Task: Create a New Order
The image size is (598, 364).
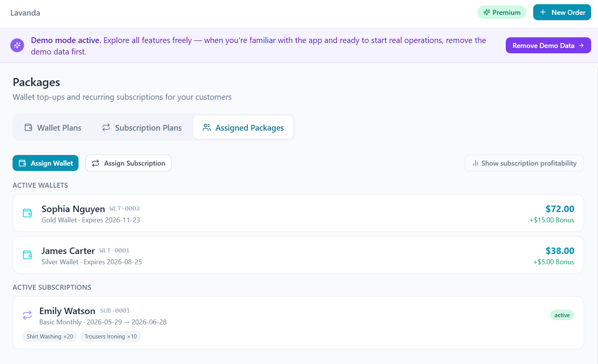Action: 562,12
